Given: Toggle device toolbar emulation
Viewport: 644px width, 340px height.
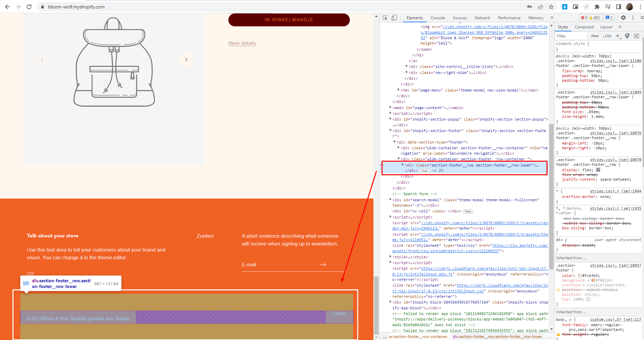Looking at the screenshot, I should pyautogui.click(x=394, y=18).
